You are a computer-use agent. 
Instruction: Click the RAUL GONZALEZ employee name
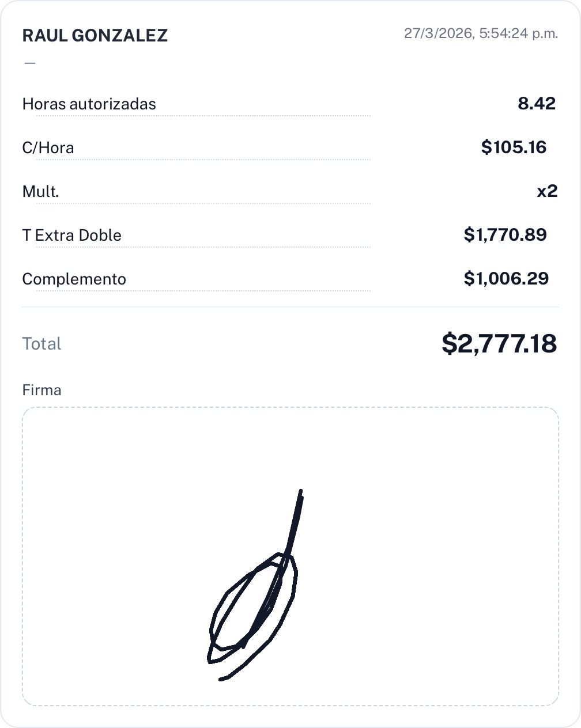pyautogui.click(x=95, y=35)
